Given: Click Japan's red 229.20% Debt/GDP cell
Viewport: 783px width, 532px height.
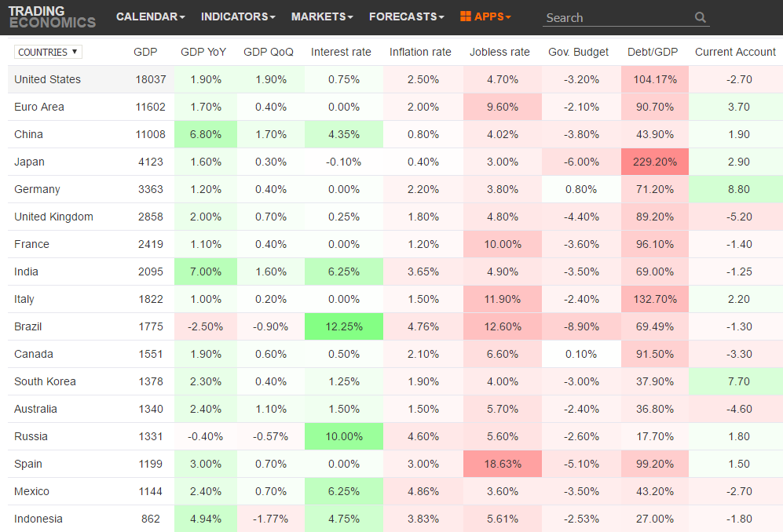Looking at the screenshot, I should pyautogui.click(x=654, y=162).
